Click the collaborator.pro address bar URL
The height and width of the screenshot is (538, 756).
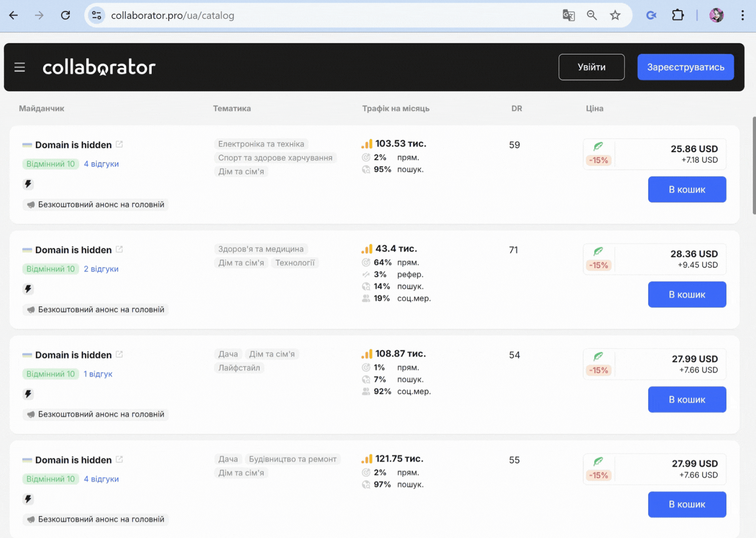pyautogui.click(x=173, y=15)
